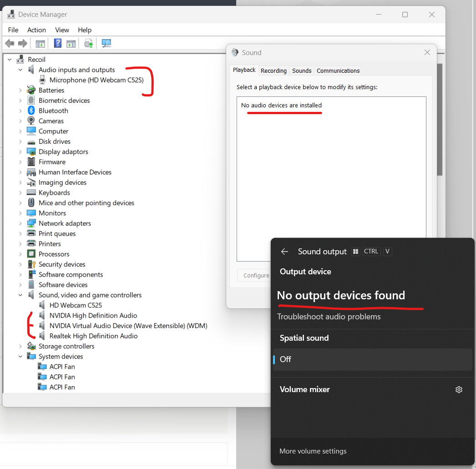Image resolution: width=476 pixels, height=469 pixels.
Task: Collapse the Recoil root node
Action: click(10, 60)
